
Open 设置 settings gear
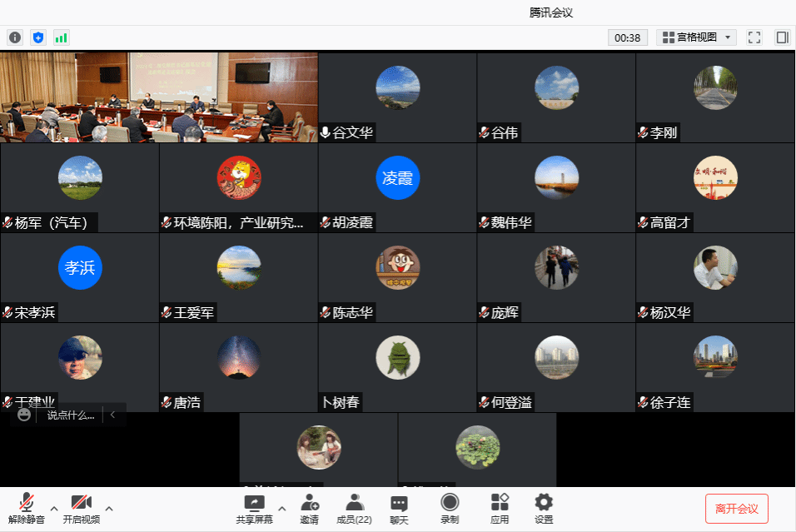544,508
